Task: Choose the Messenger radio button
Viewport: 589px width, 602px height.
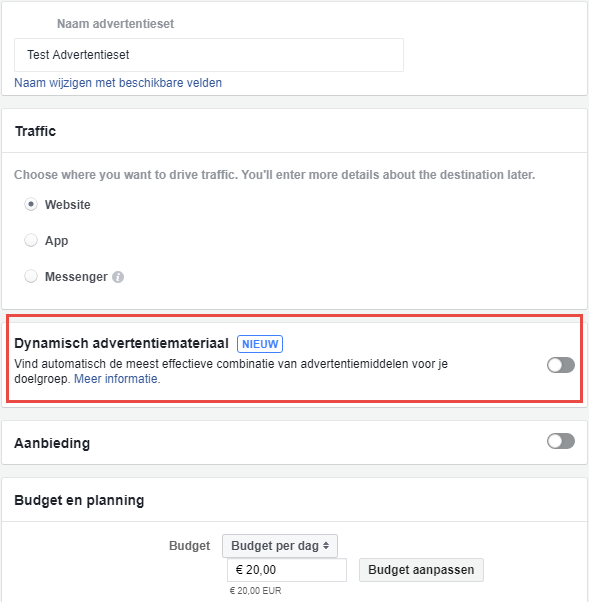Action: pos(31,276)
